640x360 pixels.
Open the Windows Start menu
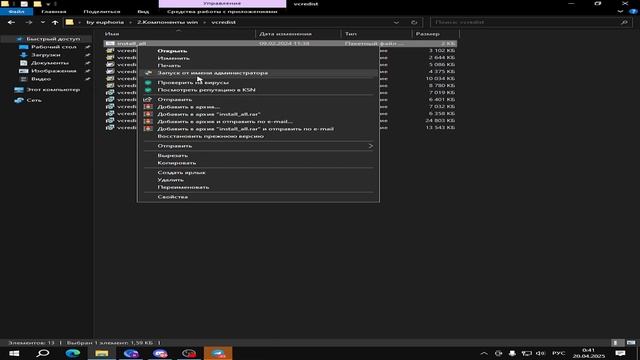pyautogui.click(x=14, y=353)
